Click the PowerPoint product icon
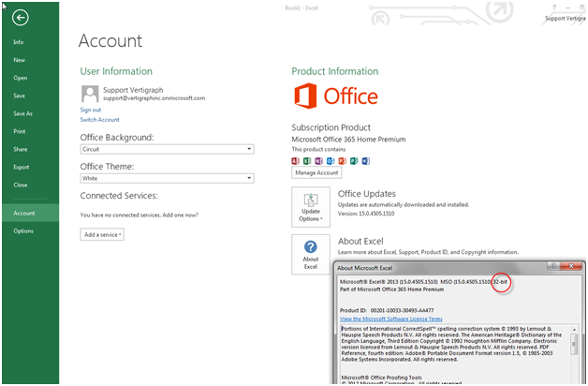This screenshot has width=588, height=386. point(342,161)
